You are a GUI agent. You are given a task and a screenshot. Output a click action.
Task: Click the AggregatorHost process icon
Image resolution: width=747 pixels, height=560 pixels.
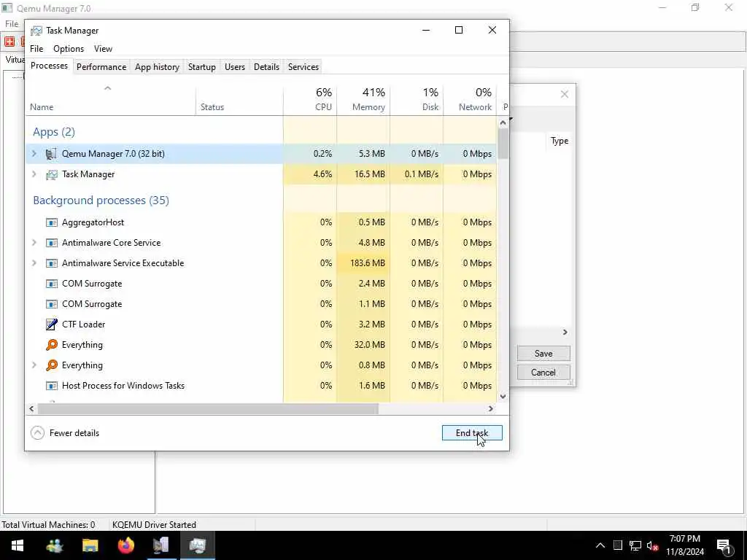coord(52,222)
